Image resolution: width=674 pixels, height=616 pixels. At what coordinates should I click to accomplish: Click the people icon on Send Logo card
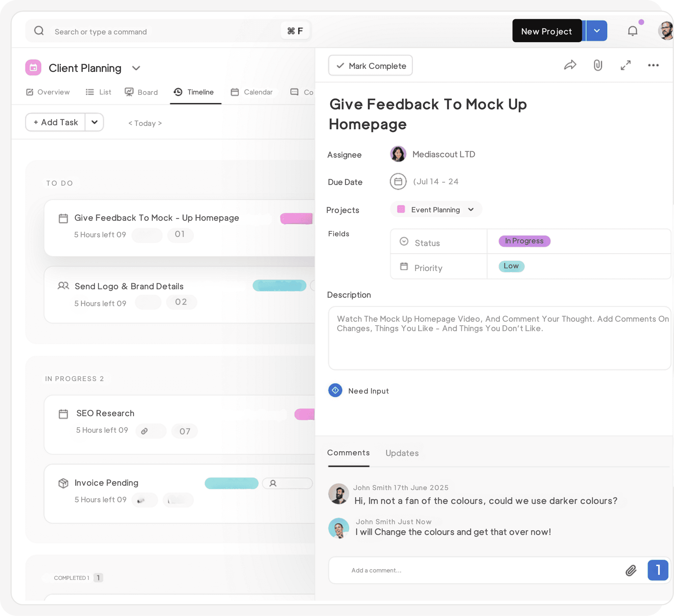point(63,286)
